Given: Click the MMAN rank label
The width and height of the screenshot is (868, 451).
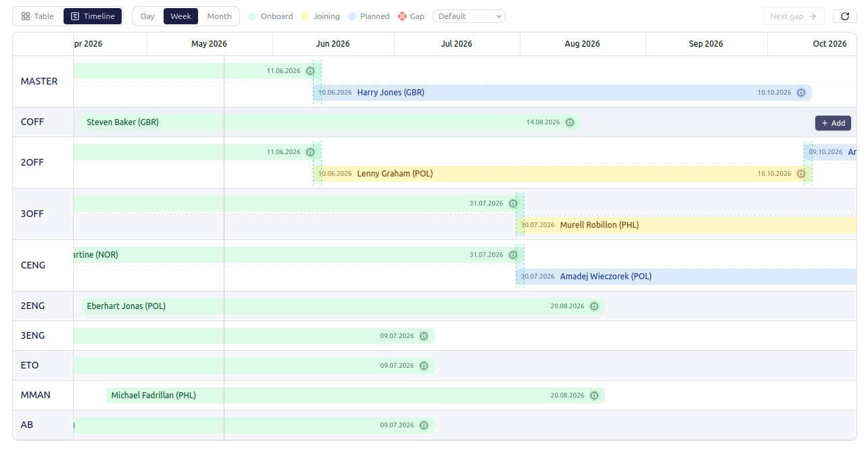Looking at the screenshot, I should coord(36,396).
